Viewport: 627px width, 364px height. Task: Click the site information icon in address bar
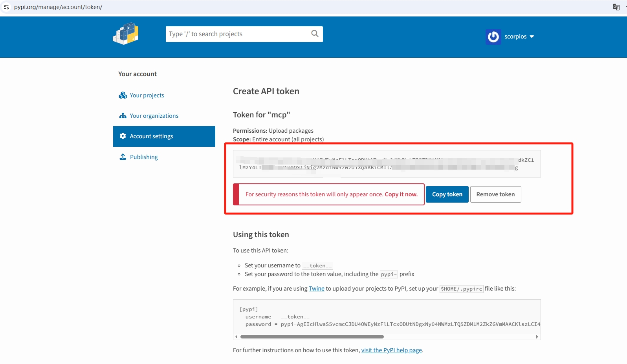tap(6, 7)
